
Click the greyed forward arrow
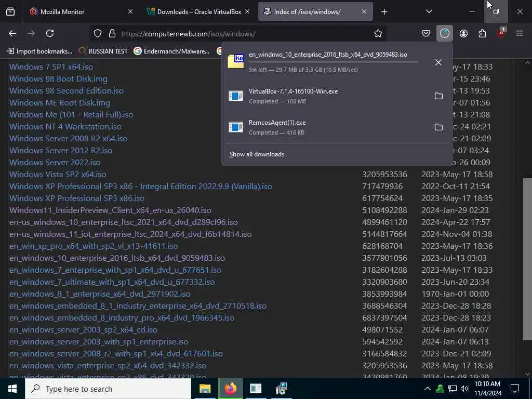pos(31,33)
